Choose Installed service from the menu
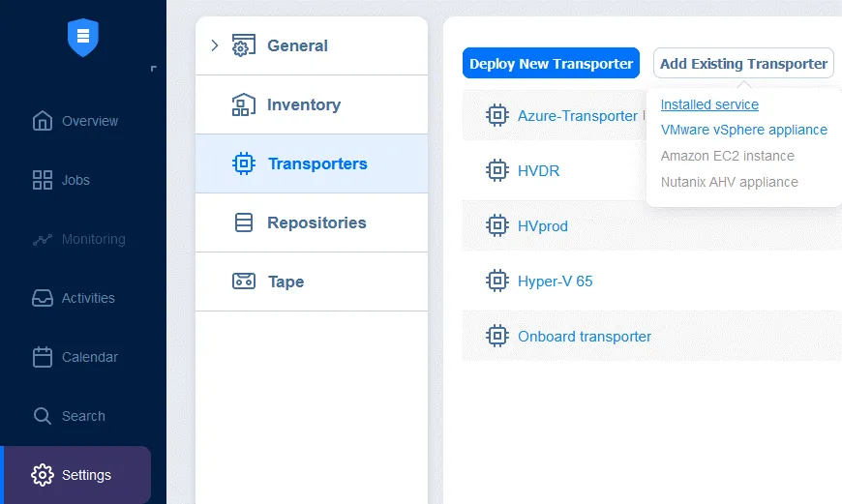The width and height of the screenshot is (842, 504). tap(709, 104)
